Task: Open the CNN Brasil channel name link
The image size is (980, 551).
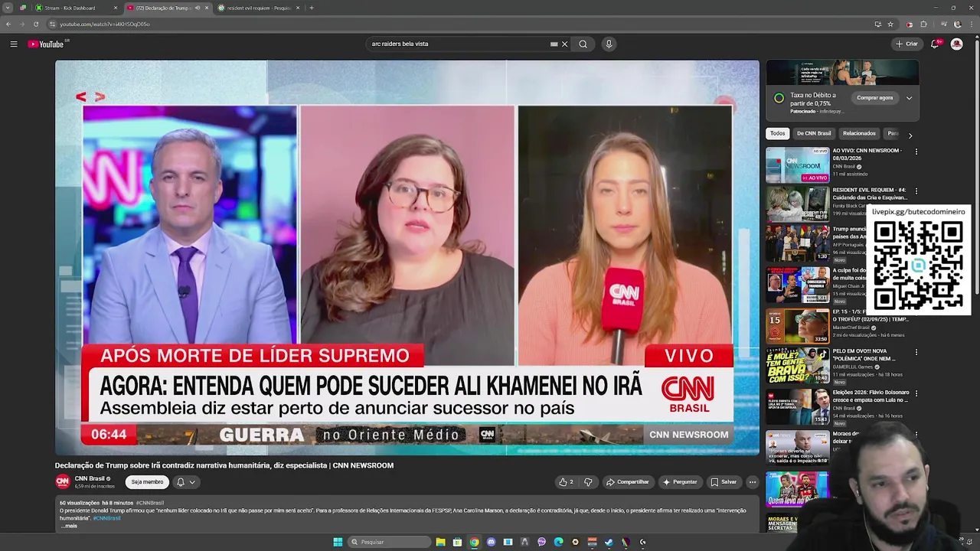Action: point(90,478)
